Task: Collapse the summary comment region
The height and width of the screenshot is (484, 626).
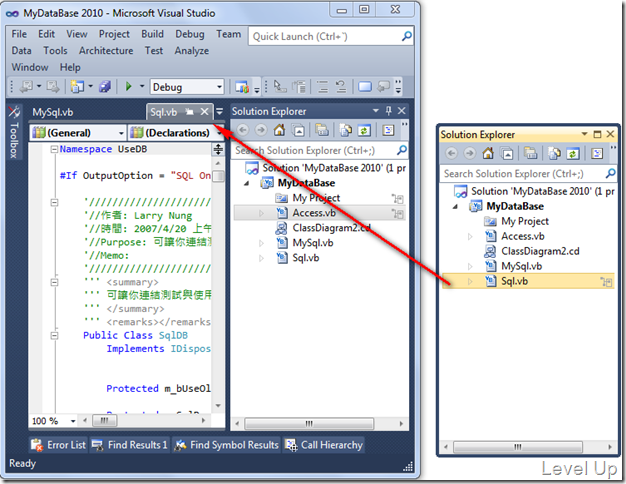Action: click(x=54, y=282)
